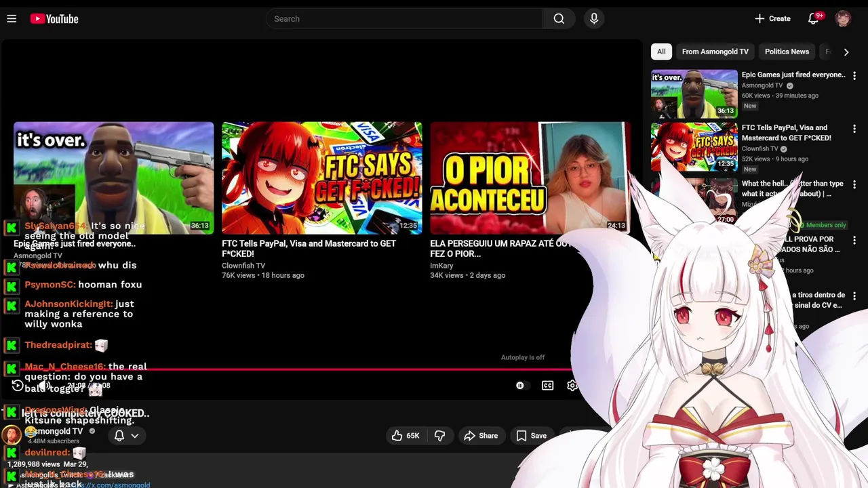Click the New badge under sidebar Epic Games video
The image size is (868, 488).
pos(749,106)
